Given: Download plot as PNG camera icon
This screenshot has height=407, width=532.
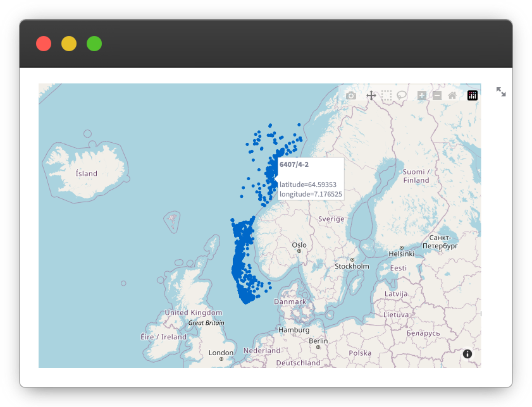Looking at the screenshot, I should coord(351,95).
